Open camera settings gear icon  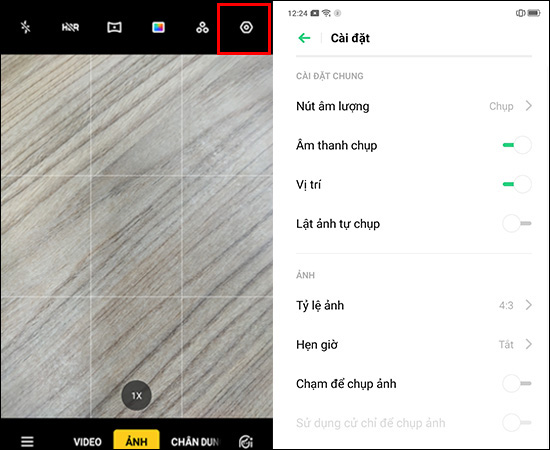(246, 27)
